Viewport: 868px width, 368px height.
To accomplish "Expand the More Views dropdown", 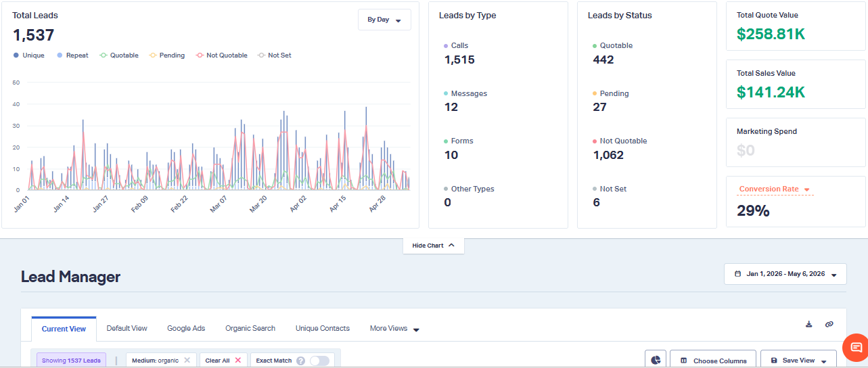I will click(x=394, y=329).
